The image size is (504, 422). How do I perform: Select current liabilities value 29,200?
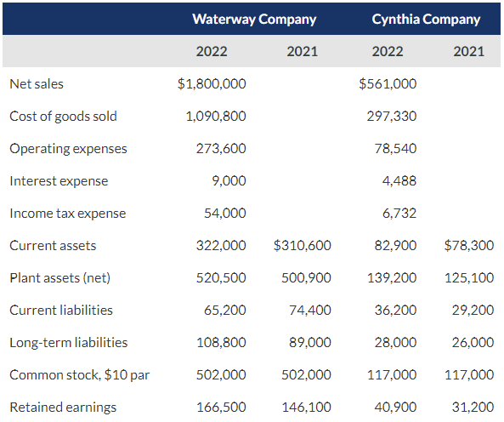(x=473, y=311)
